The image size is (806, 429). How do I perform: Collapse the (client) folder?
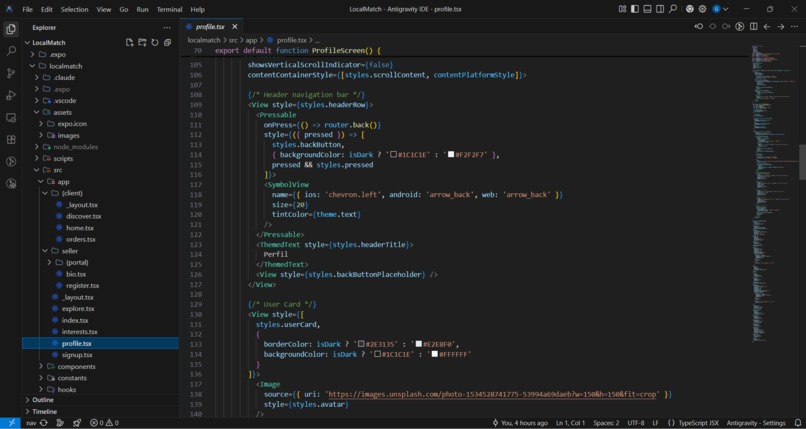pyautogui.click(x=45, y=193)
